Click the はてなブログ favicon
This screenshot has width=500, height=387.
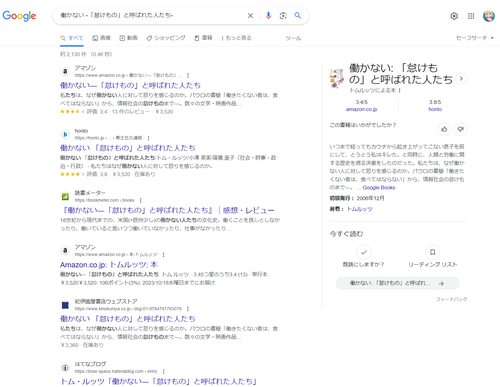[65, 367]
